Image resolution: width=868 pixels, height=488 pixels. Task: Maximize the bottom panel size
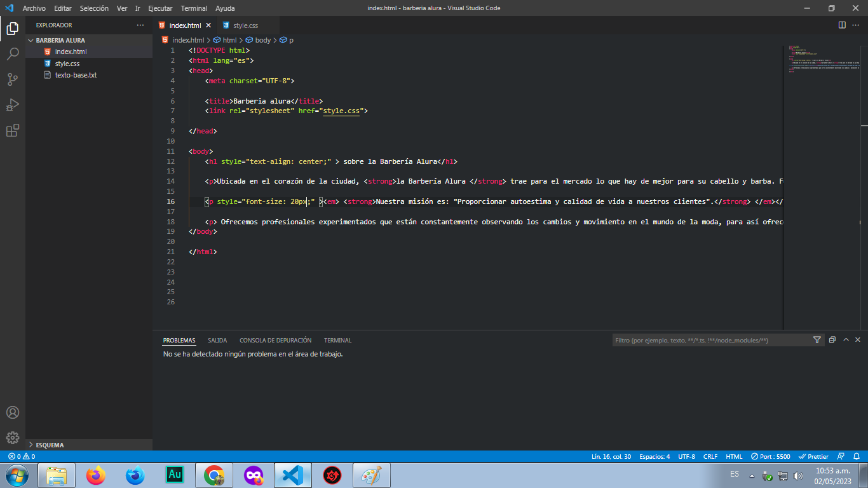pos(846,340)
